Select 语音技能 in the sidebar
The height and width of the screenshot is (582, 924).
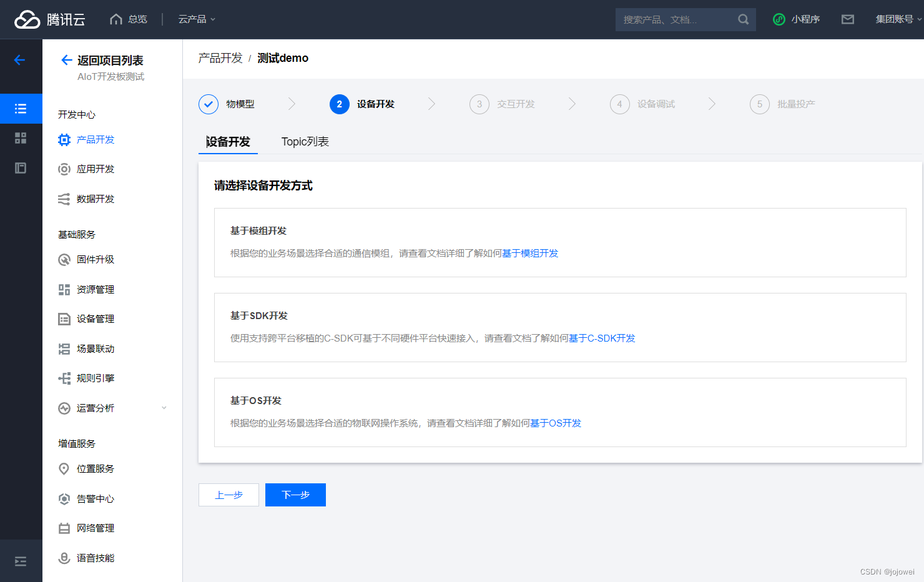96,558
